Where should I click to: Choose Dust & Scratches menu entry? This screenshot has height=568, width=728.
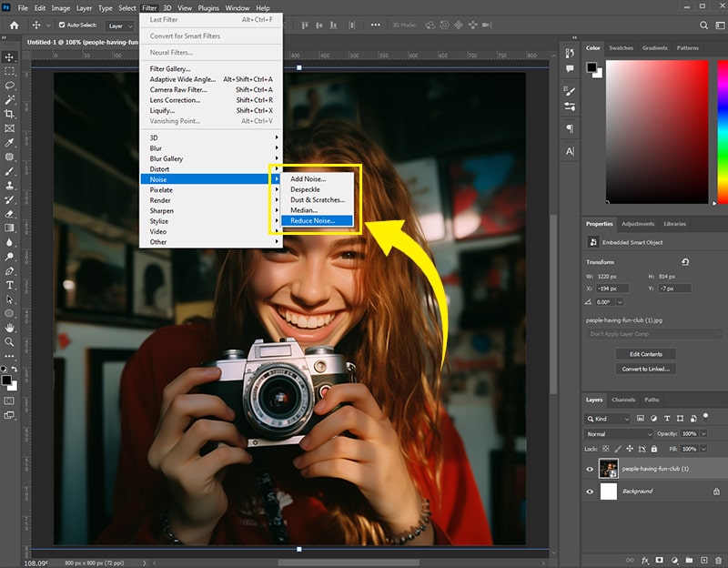[317, 199]
